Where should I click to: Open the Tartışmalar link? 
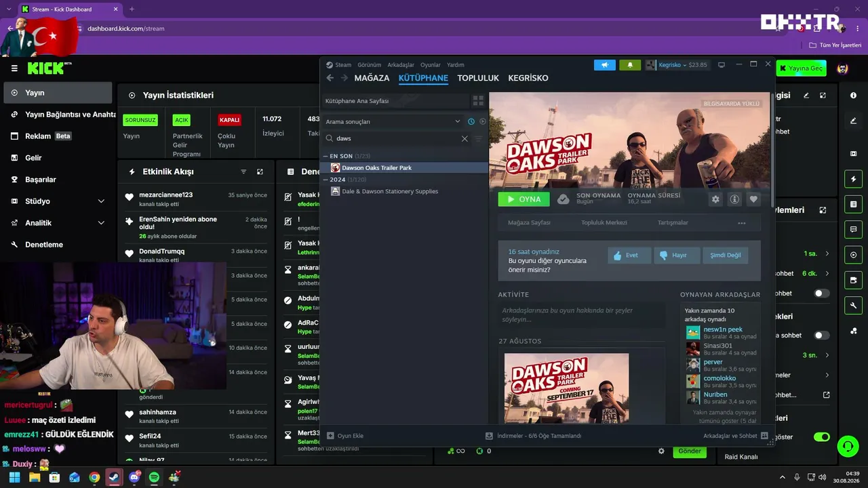(673, 222)
